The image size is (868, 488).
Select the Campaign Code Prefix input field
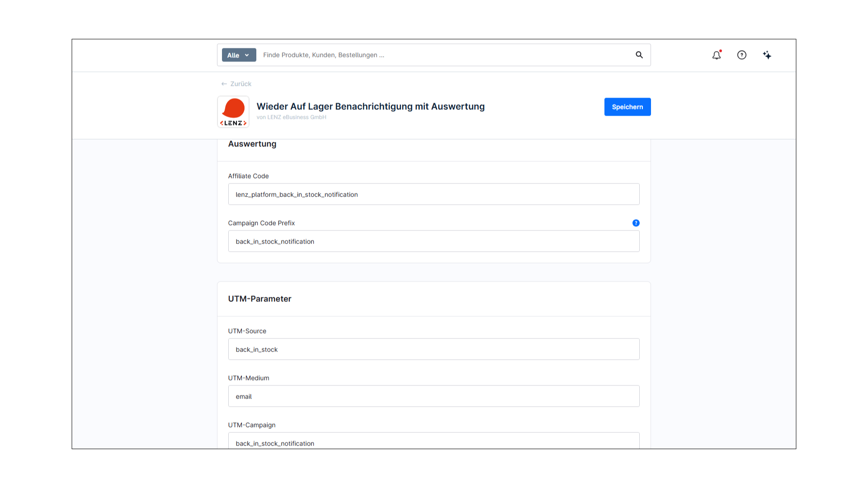pyautogui.click(x=434, y=241)
